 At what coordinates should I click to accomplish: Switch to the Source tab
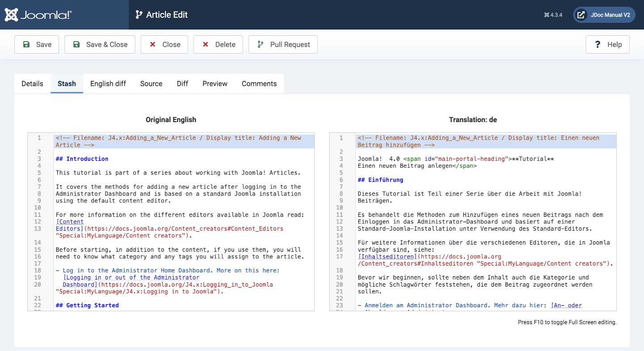tap(151, 84)
